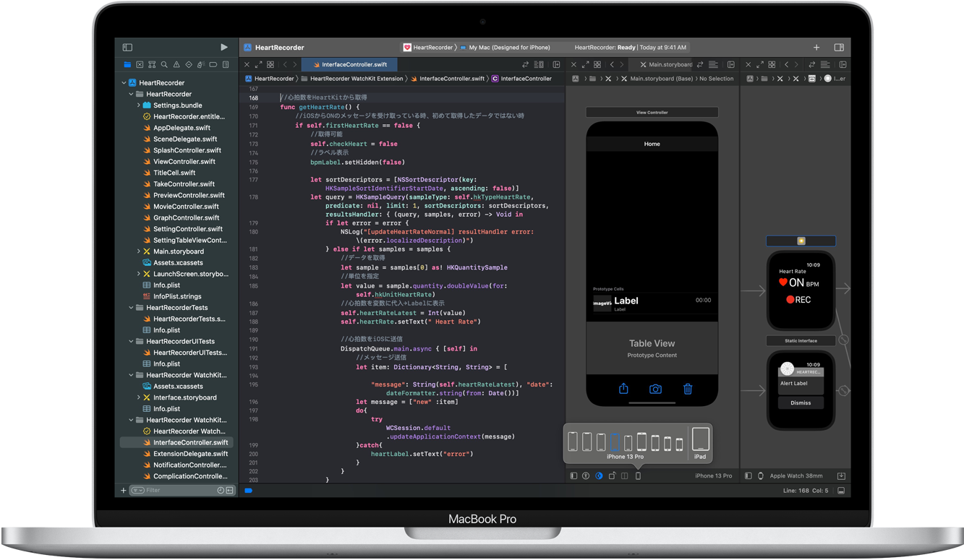Viewport: 964px width, 560px height.
Task: Click the share icon in the iPhone preview
Action: point(623,389)
